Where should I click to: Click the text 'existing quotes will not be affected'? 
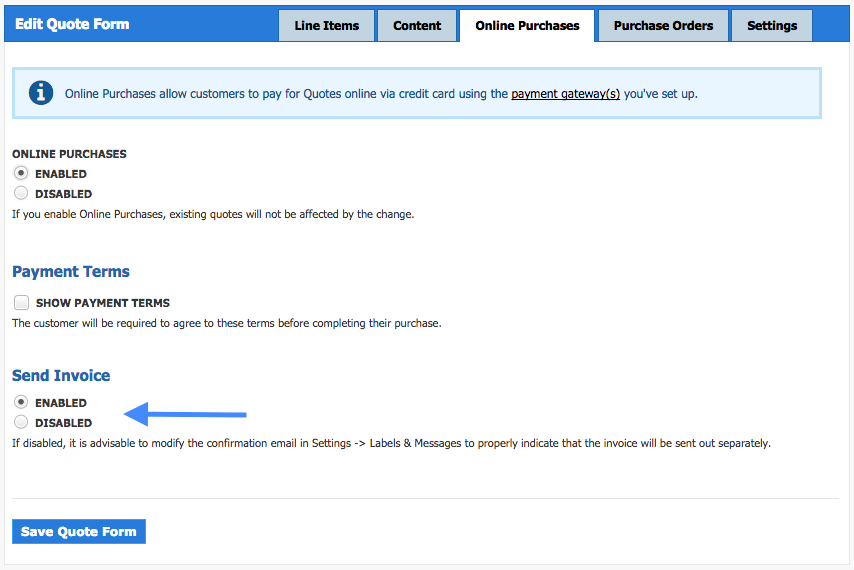coord(248,214)
